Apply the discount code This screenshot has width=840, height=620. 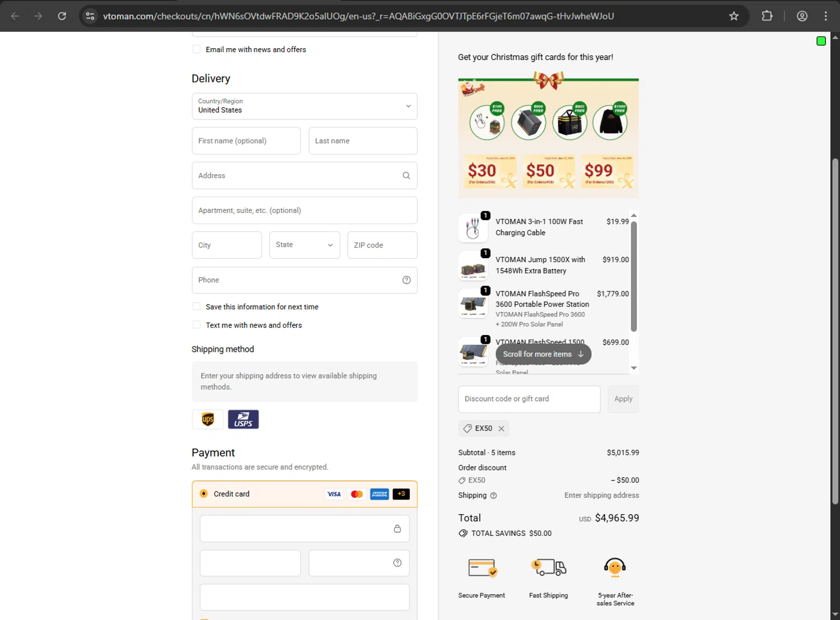(x=623, y=399)
